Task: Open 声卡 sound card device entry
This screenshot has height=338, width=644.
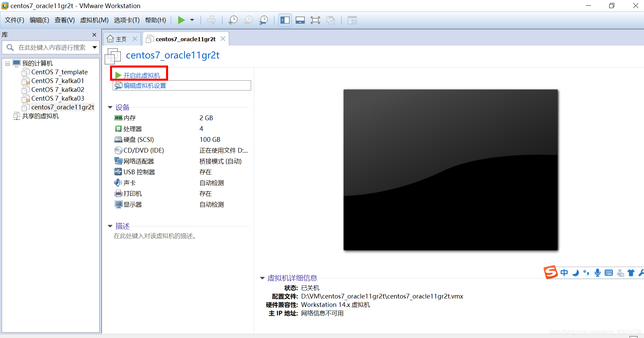Action: [x=130, y=183]
